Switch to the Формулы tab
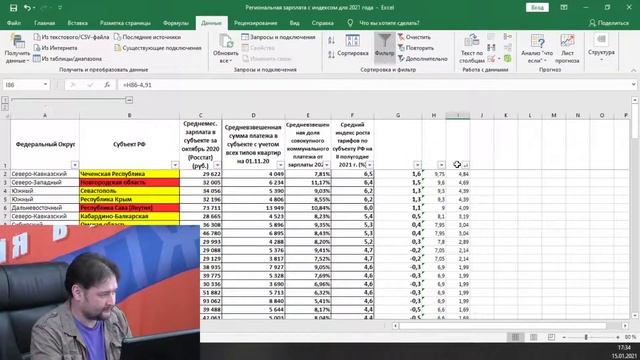 pyautogui.click(x=176, y=23)
